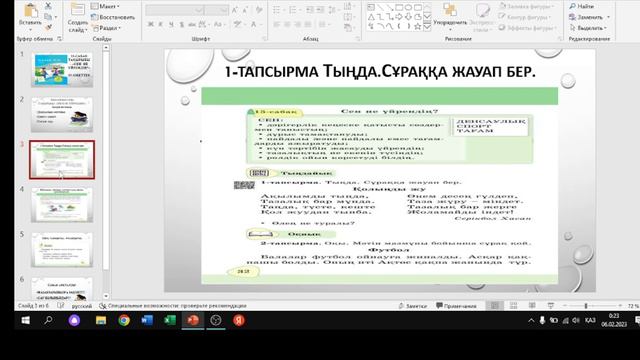The image size is (640, 360).
Task: Toggle text shadow S formatting
Action: [x=181, y=24]
